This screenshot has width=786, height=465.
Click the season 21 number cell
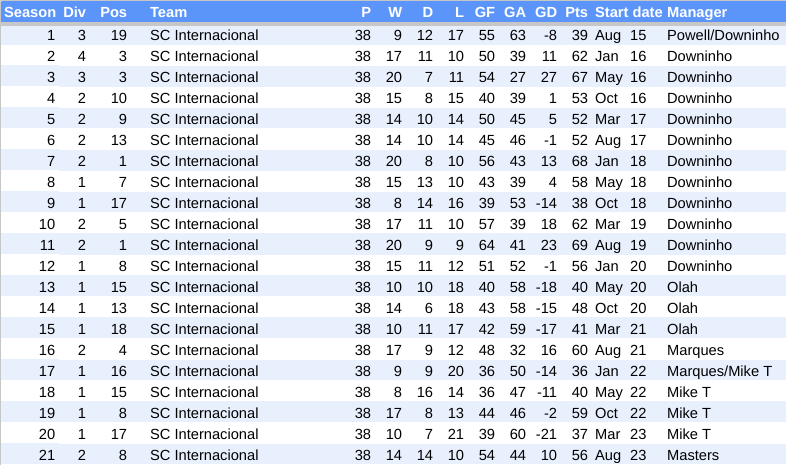click(47, 455)
